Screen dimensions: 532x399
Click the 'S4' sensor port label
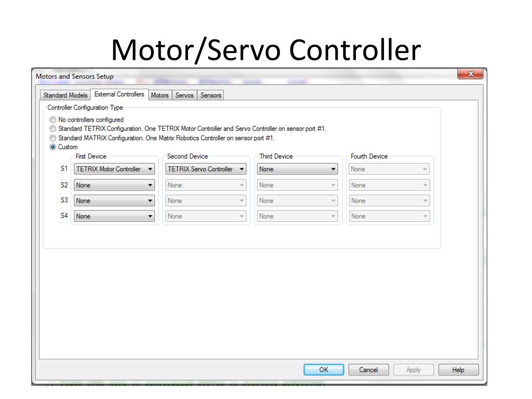click(x=64, y=216)
